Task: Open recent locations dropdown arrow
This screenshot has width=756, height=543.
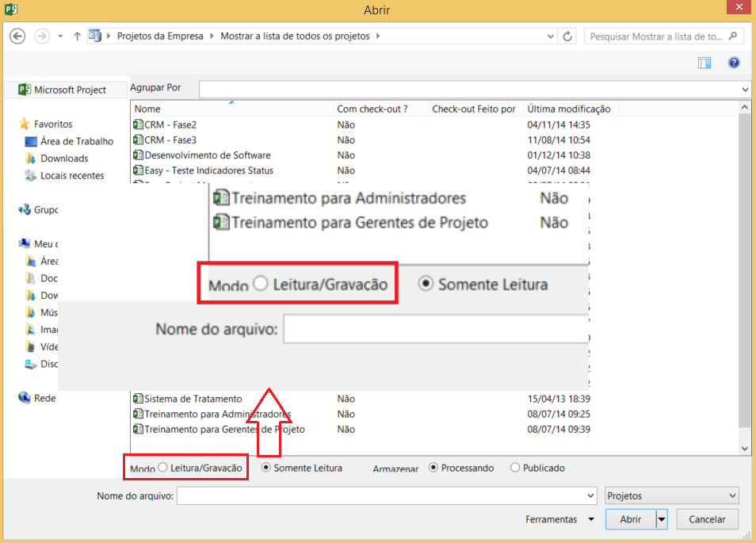Action: (60, 36)
